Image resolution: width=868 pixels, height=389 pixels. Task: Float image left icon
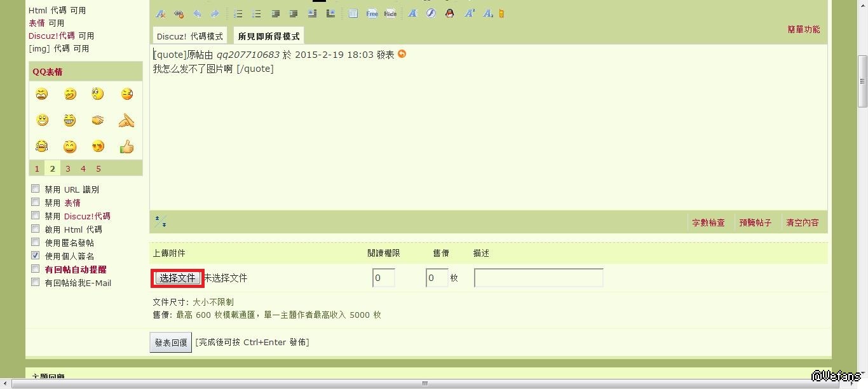point(312,13)
